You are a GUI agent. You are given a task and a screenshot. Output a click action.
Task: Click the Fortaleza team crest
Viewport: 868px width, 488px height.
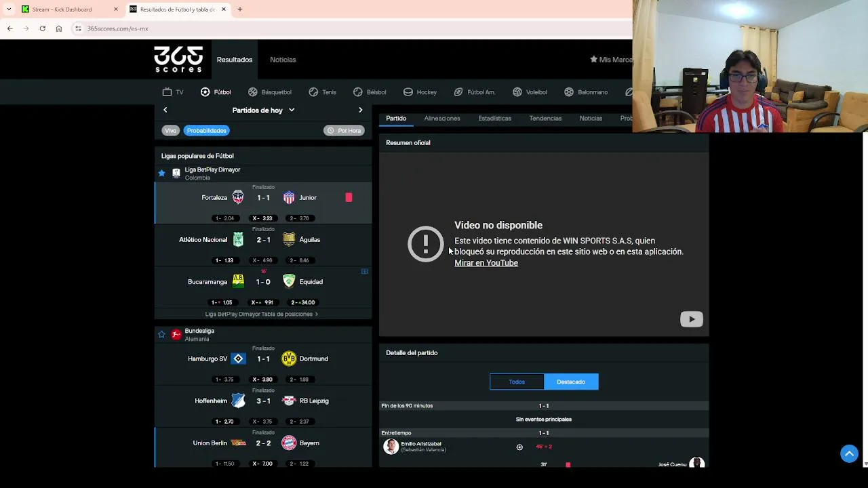click(x=238, y=197)
